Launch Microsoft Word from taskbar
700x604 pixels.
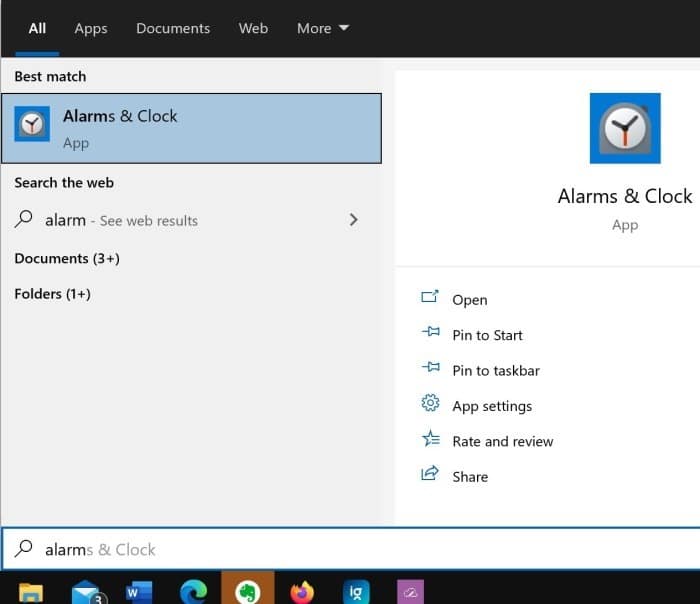pyautogui.click(x=139, y=592)
